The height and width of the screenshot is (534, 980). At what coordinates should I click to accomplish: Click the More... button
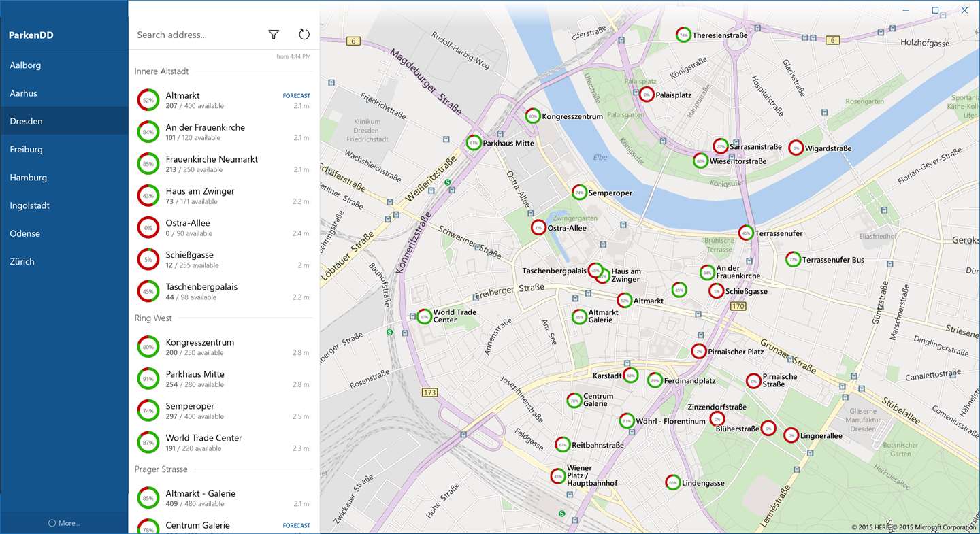[64, 523]
